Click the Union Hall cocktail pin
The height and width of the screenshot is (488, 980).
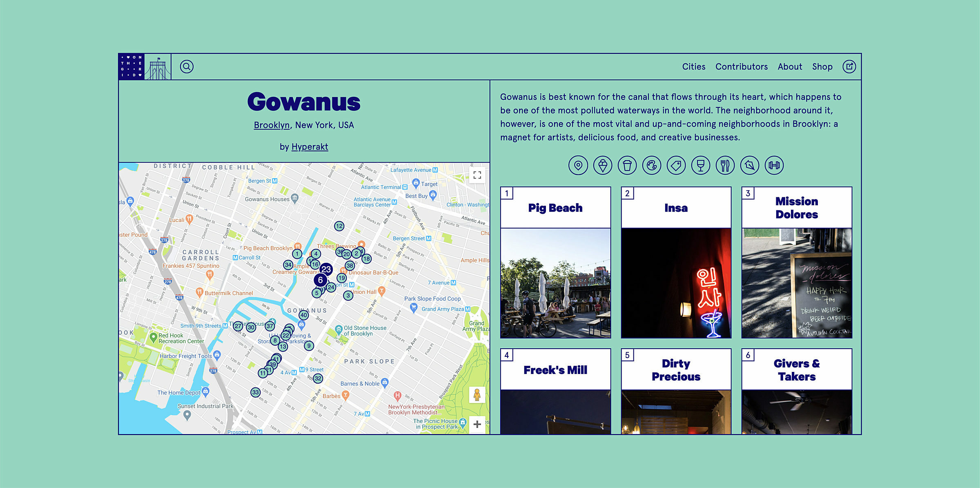(x=382, y=291)
